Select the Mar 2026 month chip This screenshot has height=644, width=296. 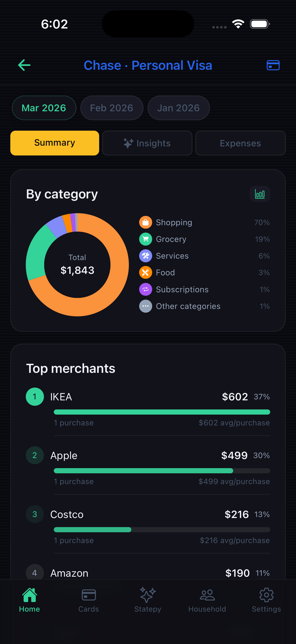pos(44,108)
